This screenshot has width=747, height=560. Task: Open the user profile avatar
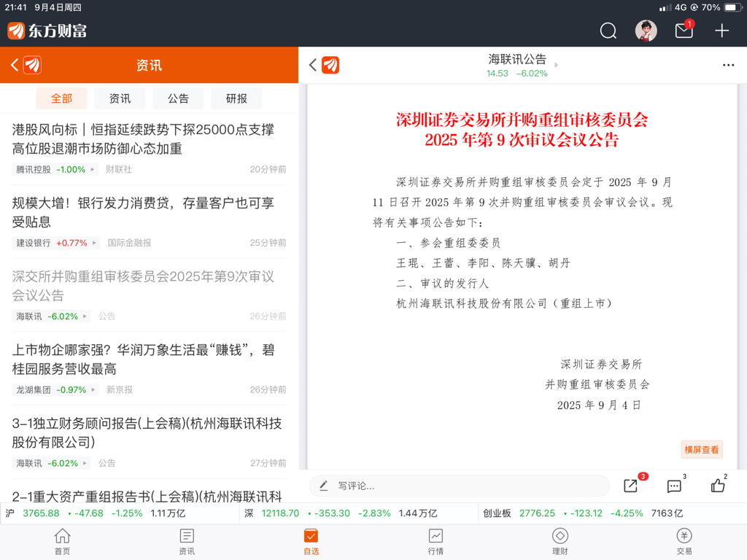point(646,31)
